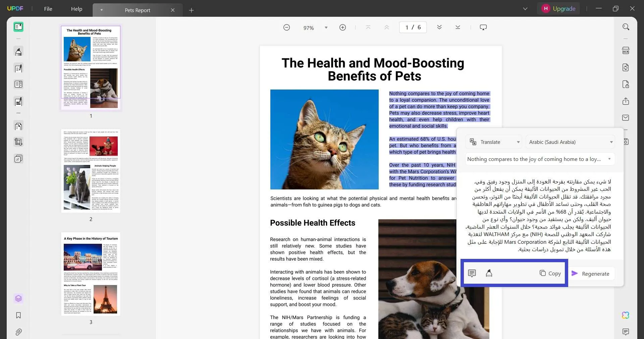Viewport: 644px width, 339px height.
Task: Add a new tab with plus button
Action: [x=191, y=10]
